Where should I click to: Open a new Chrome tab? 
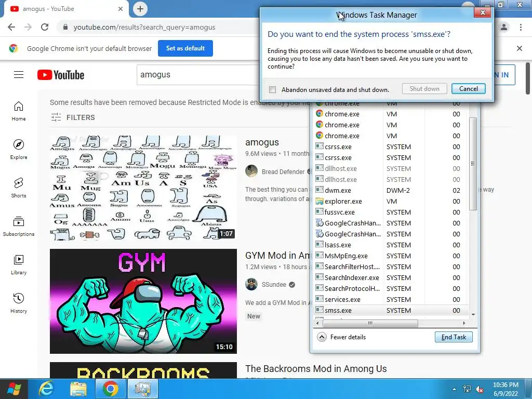pyautogui.click(x=140, y=9)
